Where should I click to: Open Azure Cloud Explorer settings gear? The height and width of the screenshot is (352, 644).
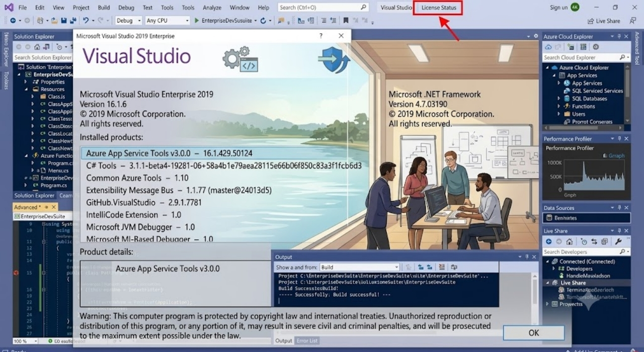tap(596, 47)
